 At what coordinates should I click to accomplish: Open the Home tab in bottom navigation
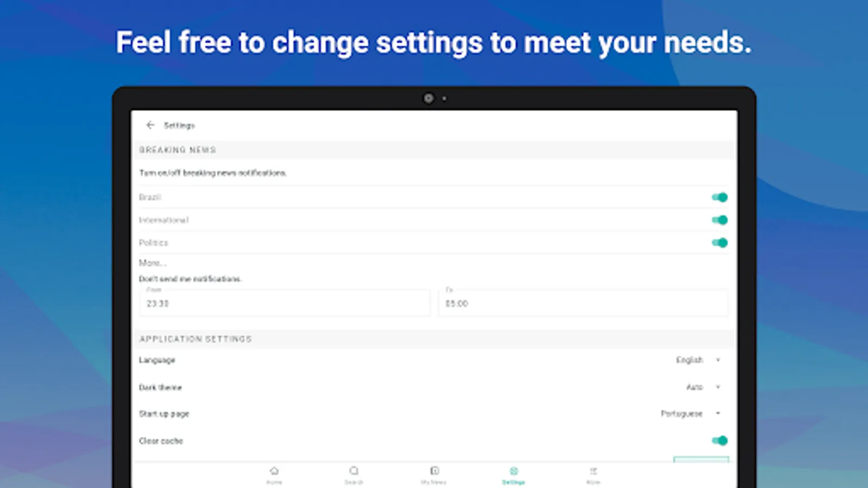(x=274, y=475)
